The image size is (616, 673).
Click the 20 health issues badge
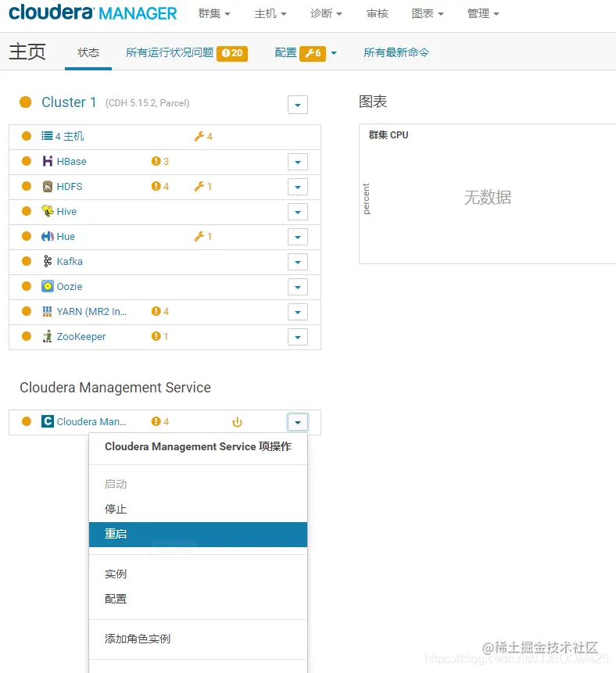pos(232,53)
